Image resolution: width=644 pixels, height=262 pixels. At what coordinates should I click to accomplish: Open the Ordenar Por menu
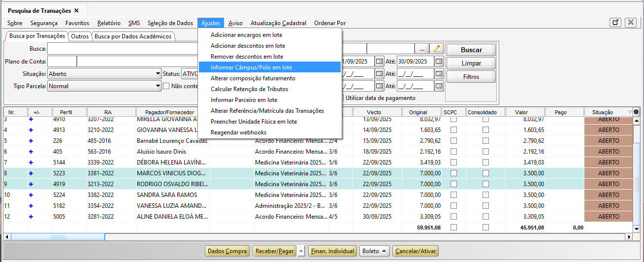tap(330, 23)
